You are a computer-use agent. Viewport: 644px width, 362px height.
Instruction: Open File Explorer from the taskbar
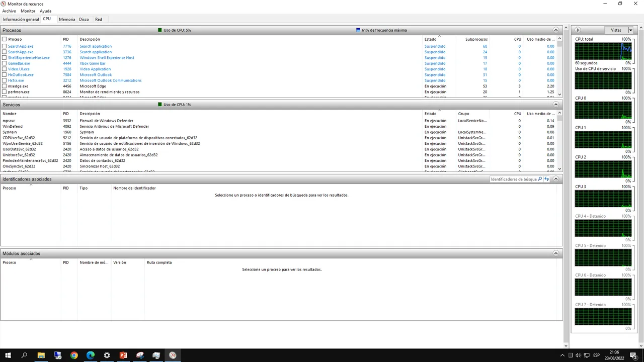[41, 355]
